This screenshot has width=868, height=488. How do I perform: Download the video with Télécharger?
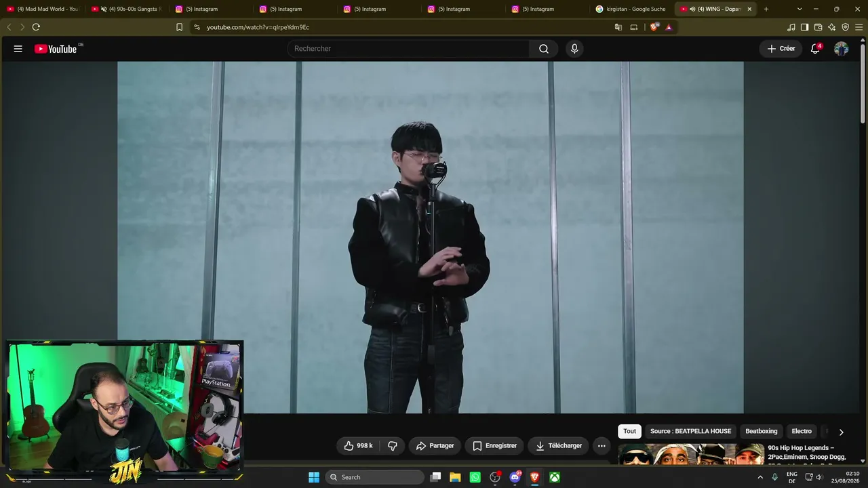tap(558, 446)
